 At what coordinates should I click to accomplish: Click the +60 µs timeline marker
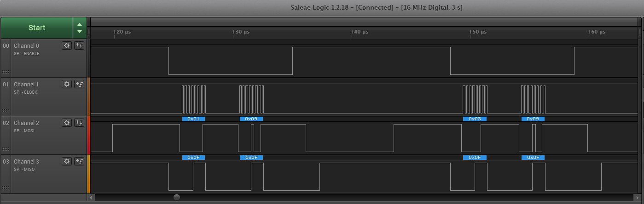(x=596, y=32)
